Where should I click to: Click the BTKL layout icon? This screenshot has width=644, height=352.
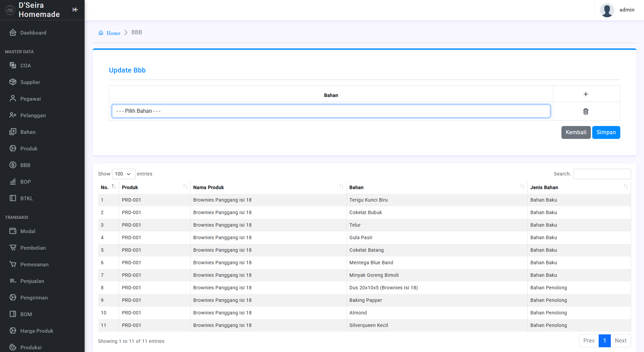point(13,198)
